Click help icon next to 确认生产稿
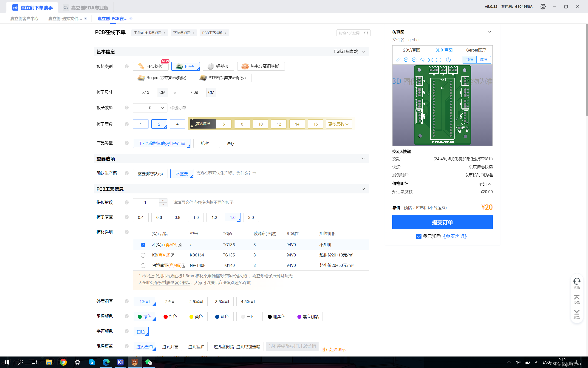Screen dimensions: 588x368 point(127,173)
